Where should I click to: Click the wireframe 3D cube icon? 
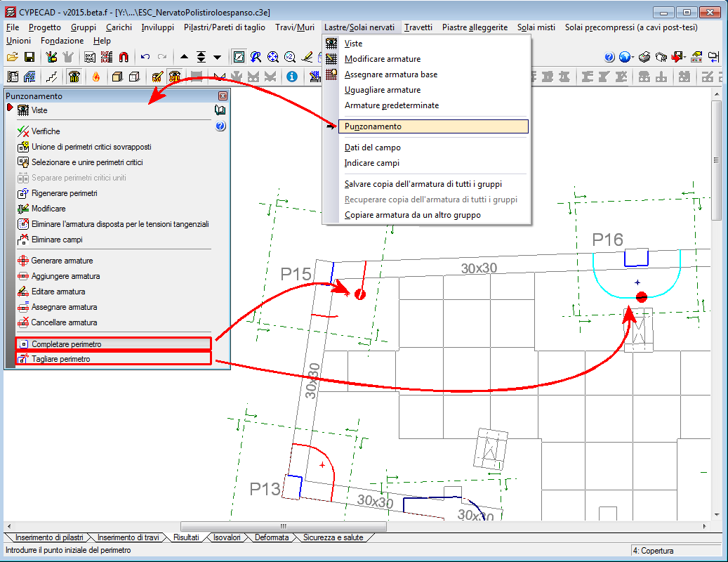[x=135, y=77]
